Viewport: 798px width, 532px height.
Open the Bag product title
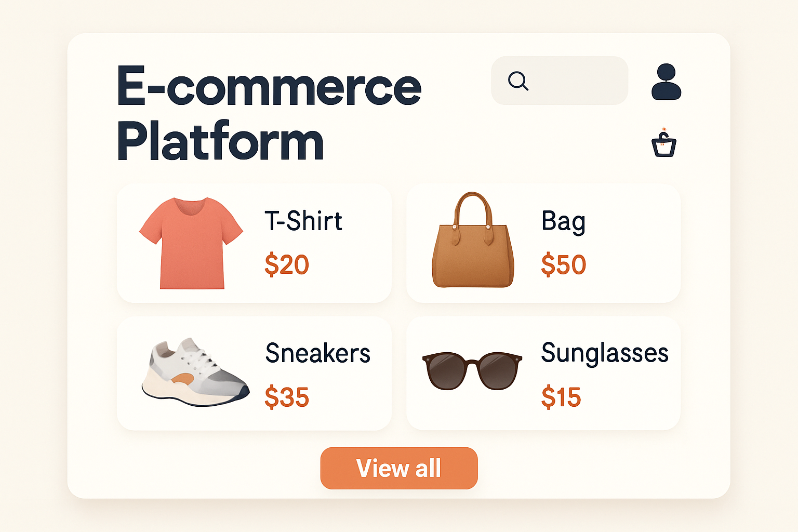563,221
